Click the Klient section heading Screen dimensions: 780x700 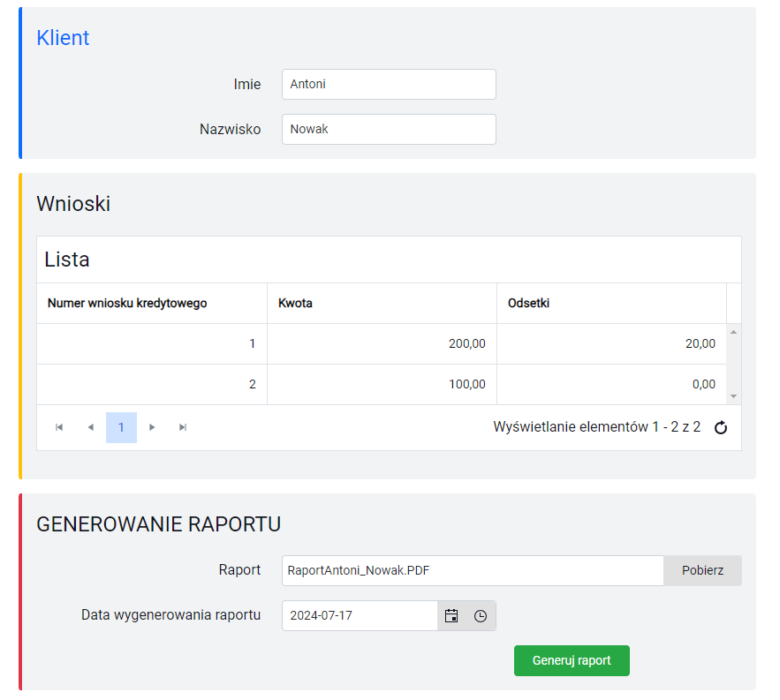coord(64,38)
